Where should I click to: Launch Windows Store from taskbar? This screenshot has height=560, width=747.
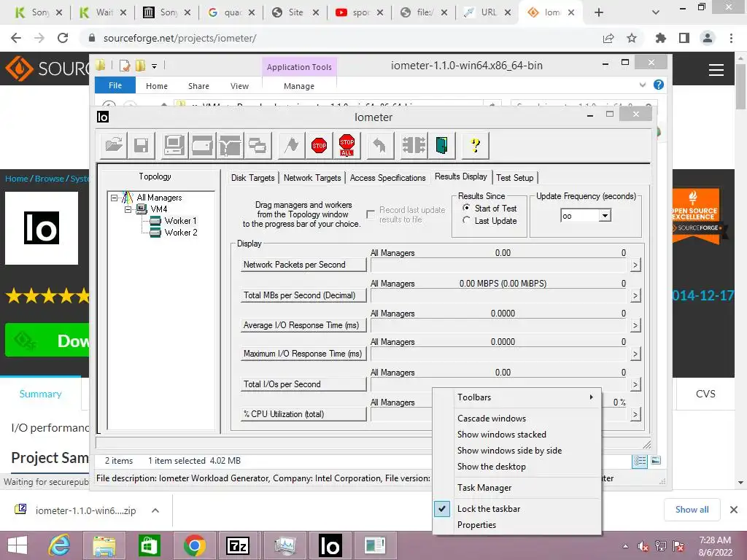149,545
